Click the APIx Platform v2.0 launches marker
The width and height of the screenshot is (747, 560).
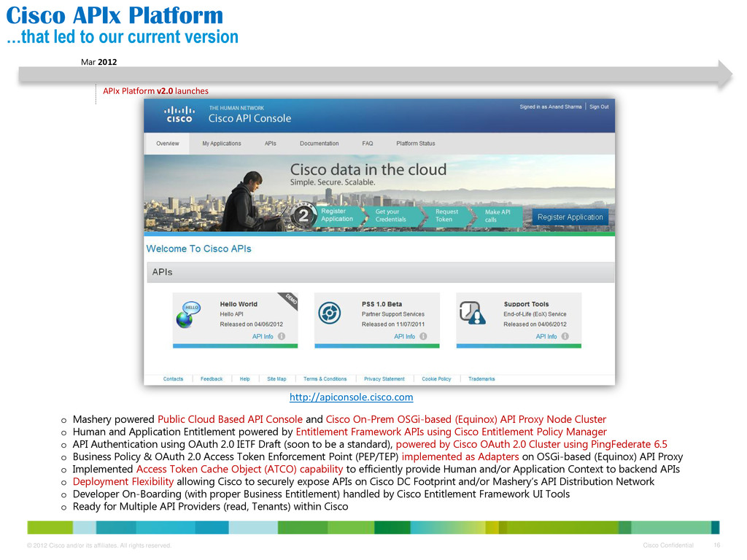click(x=156, y=91)
